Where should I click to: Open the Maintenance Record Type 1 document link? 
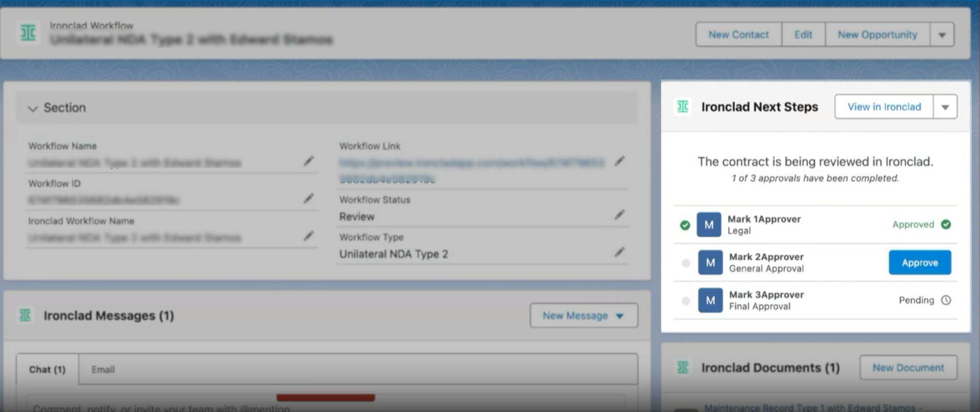[x=813, y=408]
